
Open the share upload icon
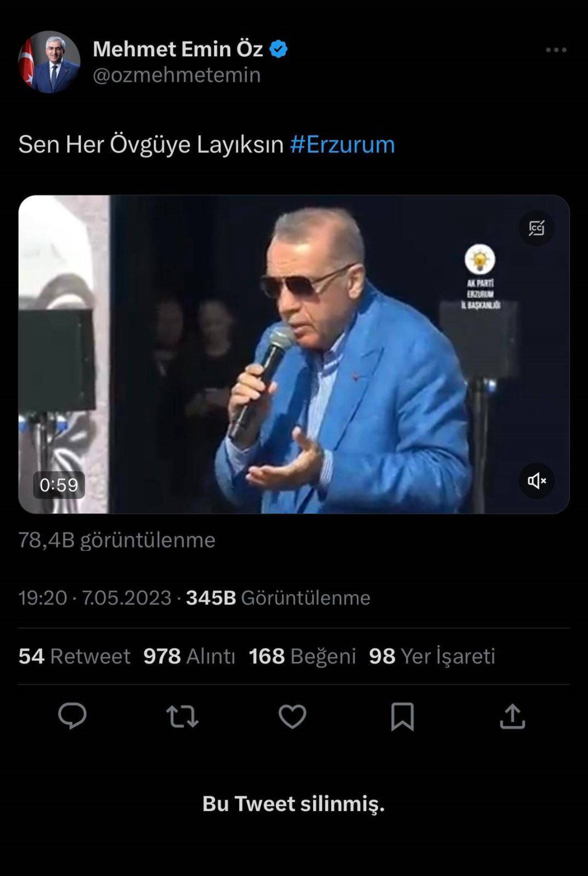click(x=513, y=716)
